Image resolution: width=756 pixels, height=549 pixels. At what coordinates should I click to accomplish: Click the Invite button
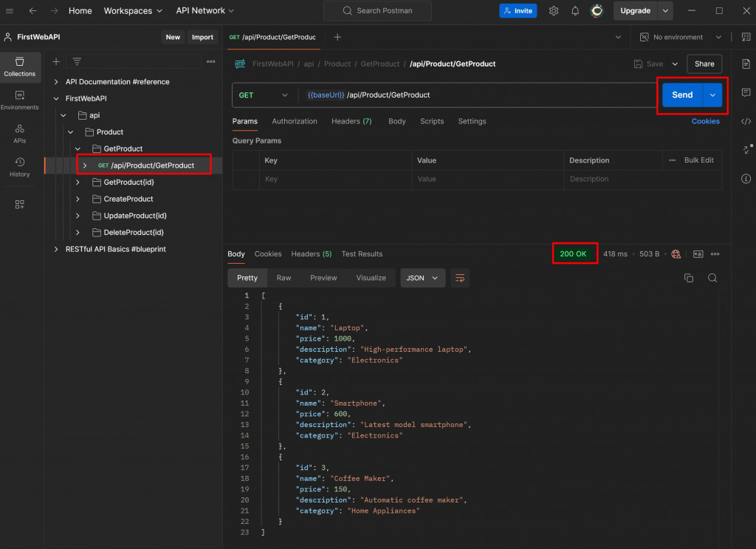(518, 10)
